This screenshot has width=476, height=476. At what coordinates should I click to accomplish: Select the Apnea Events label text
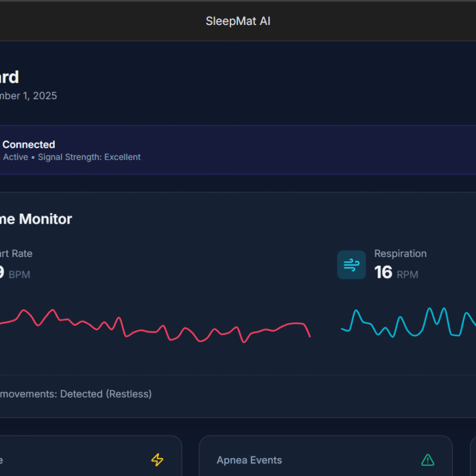pyautogui.click(x=249, y=460)
